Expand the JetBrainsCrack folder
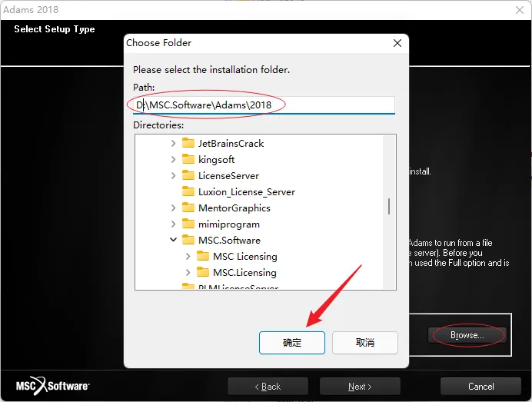Viewport: 532px width, 402px height. tap(174, 143)
